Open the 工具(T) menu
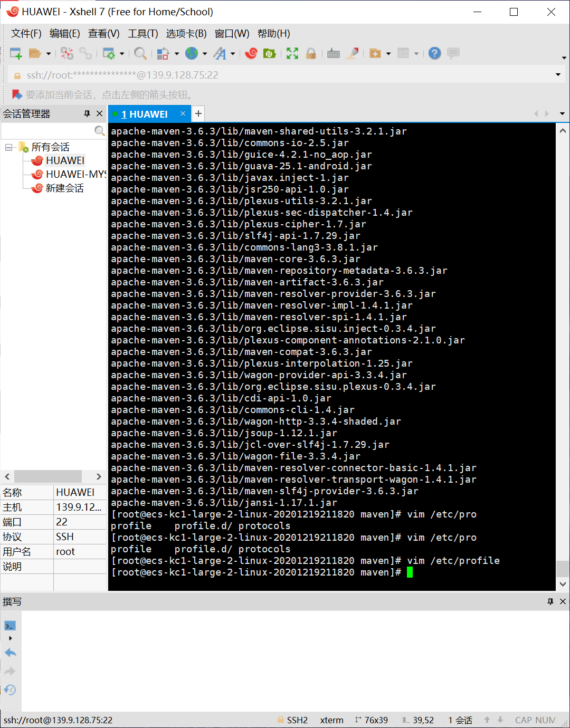Screen dimensions: 570x728 (x=143, y=34)
